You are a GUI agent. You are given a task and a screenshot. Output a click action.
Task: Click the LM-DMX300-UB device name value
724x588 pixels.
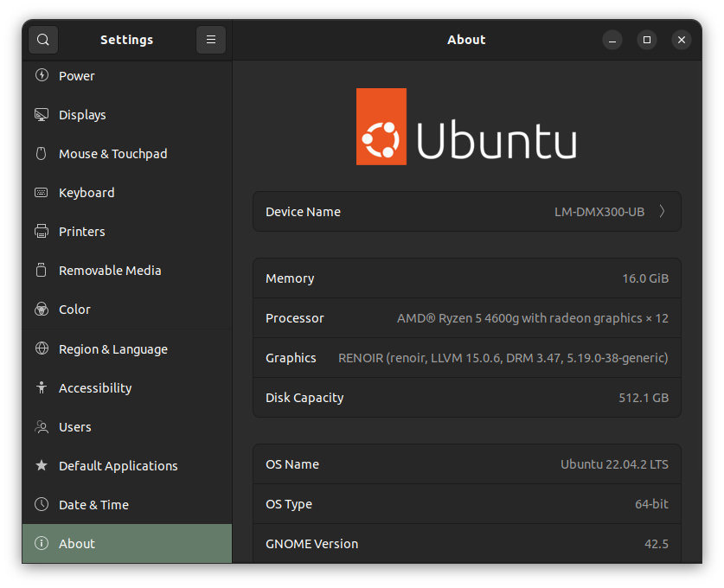point(599,212)
